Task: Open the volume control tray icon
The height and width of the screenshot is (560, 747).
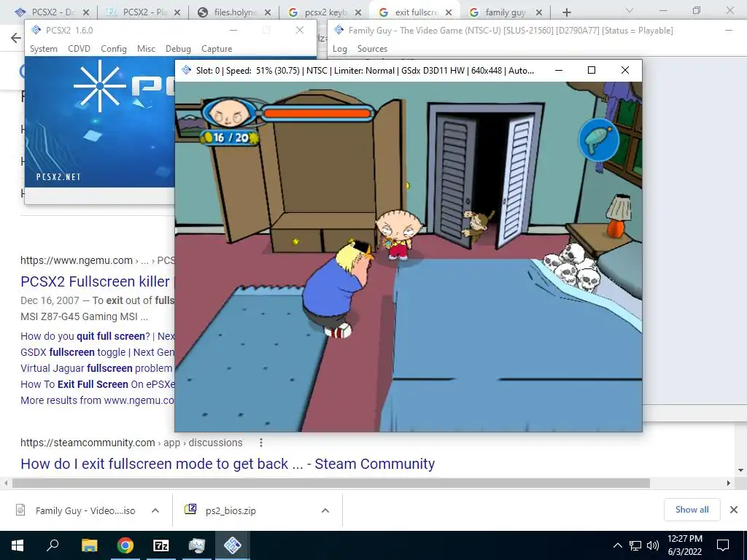Action: [x=653, y=545]
